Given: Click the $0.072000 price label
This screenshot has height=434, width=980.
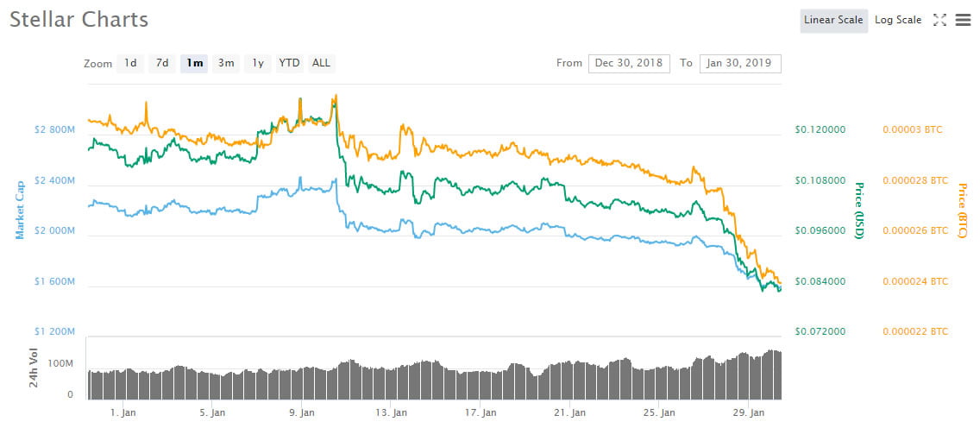Looking at the screenshot, I should (x=820, y=331).
